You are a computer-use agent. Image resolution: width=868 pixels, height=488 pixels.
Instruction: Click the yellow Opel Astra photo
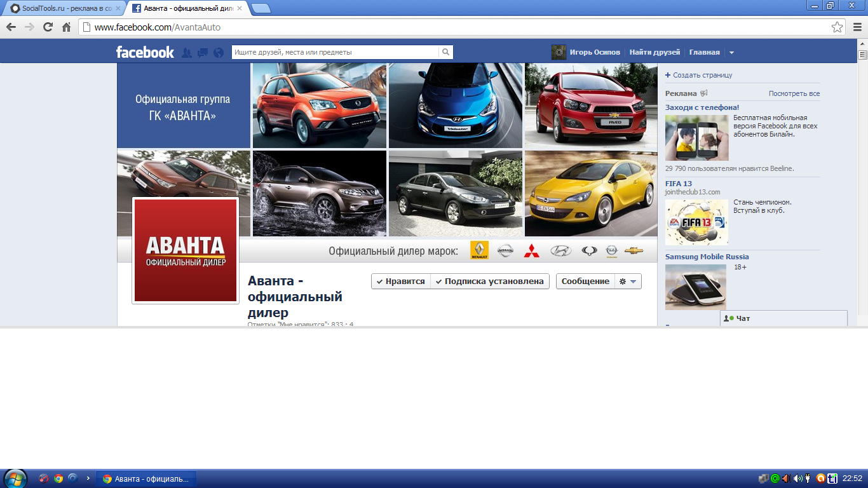tap(591, 193)
